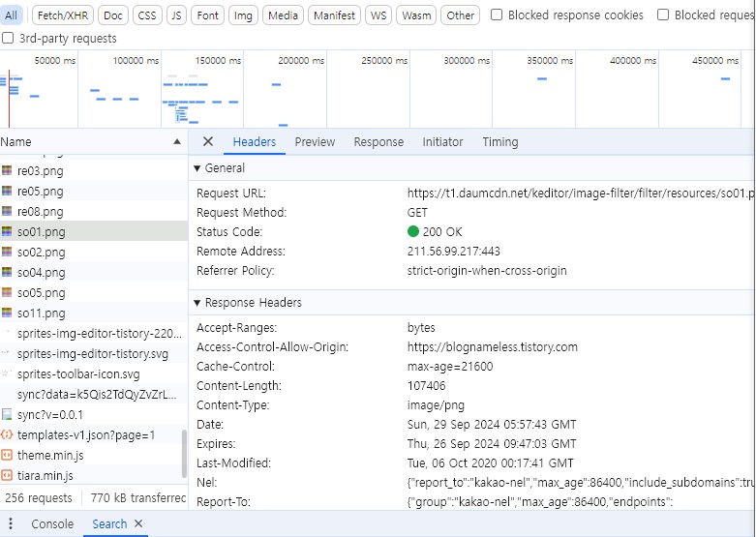Click the sprites-toolbar-icon.svg file icon
The width and height of the screenshot is (756, 537).
(6, 373)
